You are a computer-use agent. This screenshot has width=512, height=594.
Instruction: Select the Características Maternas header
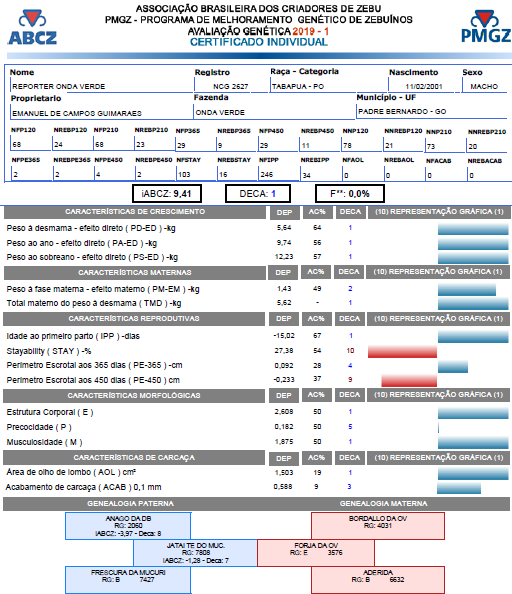(x=135, y=272)
